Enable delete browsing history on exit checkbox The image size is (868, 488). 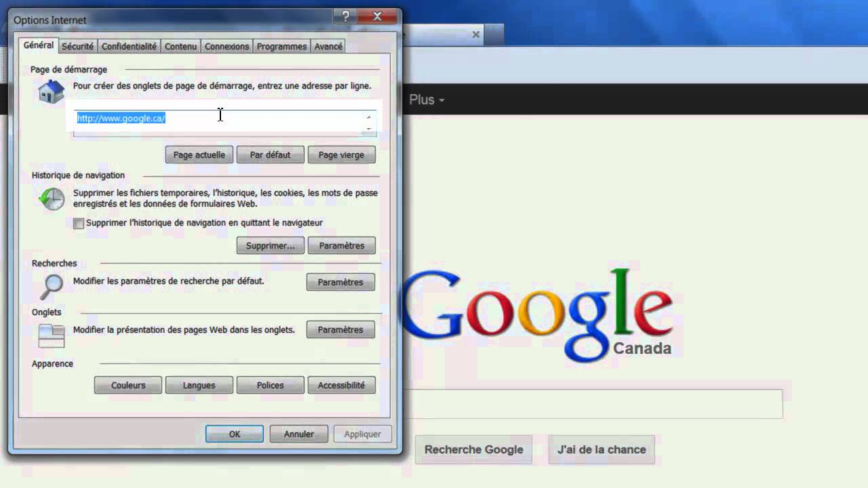coord(79,223)
